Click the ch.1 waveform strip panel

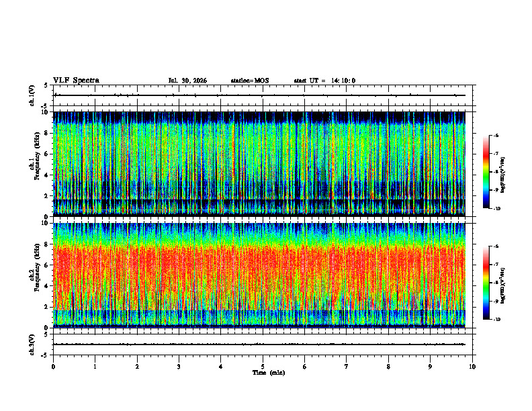pyautogui.click(x=263, y=95)
